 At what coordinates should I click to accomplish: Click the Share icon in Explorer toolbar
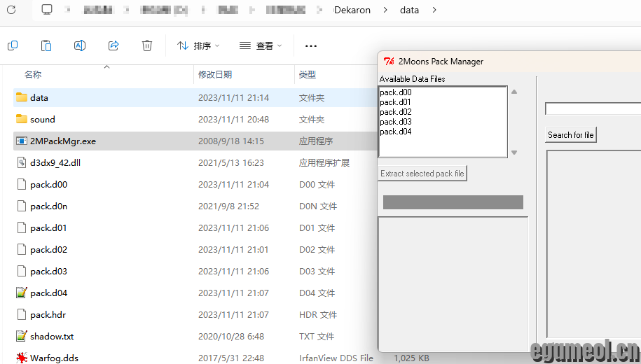pos(113,45)
